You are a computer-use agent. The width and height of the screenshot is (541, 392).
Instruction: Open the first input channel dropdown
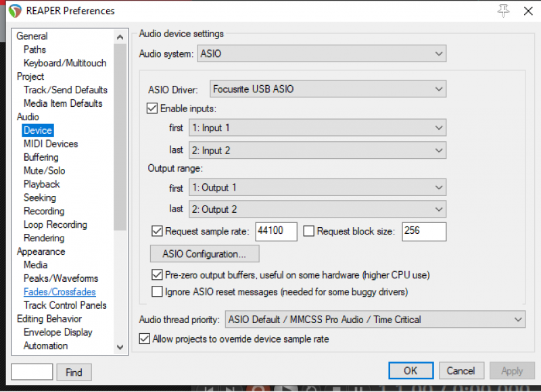pos(317,128)
